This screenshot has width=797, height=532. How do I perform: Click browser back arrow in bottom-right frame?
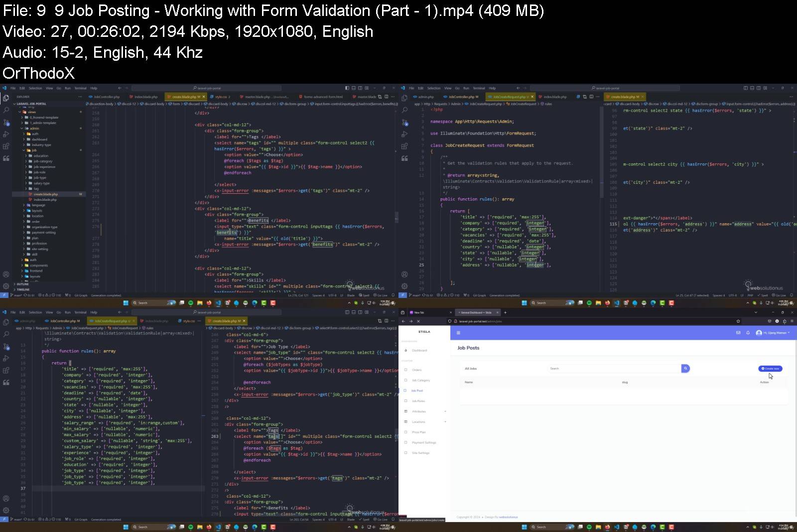[x=404, y=321]
